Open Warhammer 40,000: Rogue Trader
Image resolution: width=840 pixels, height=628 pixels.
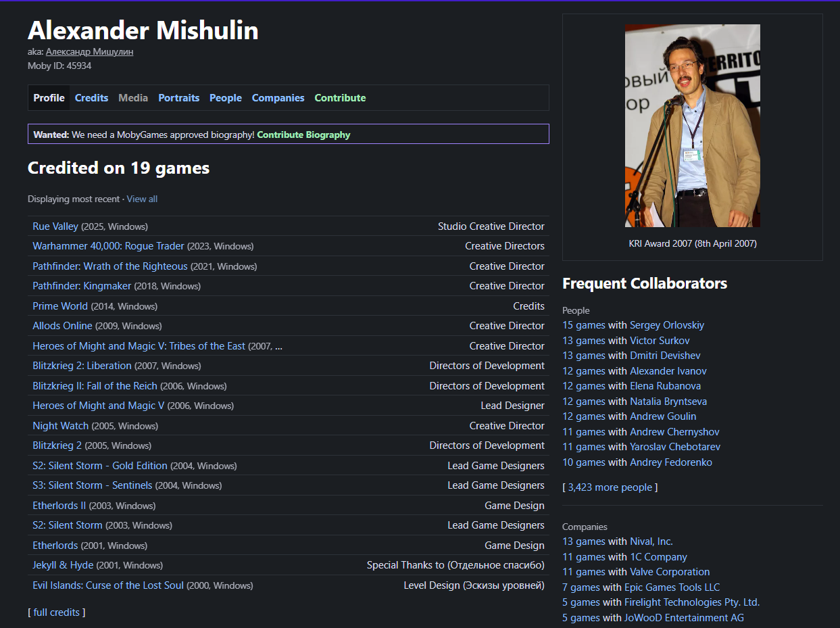108,246
